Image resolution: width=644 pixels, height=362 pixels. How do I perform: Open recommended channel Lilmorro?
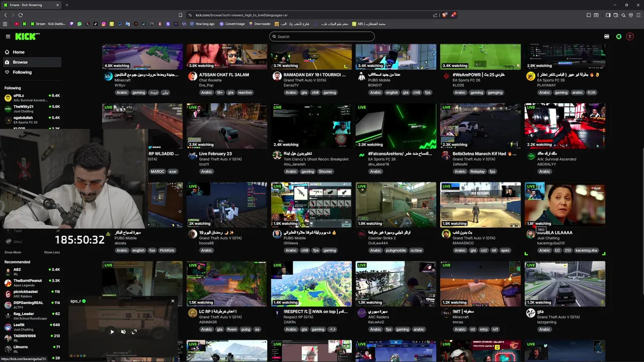click(32, 349)
